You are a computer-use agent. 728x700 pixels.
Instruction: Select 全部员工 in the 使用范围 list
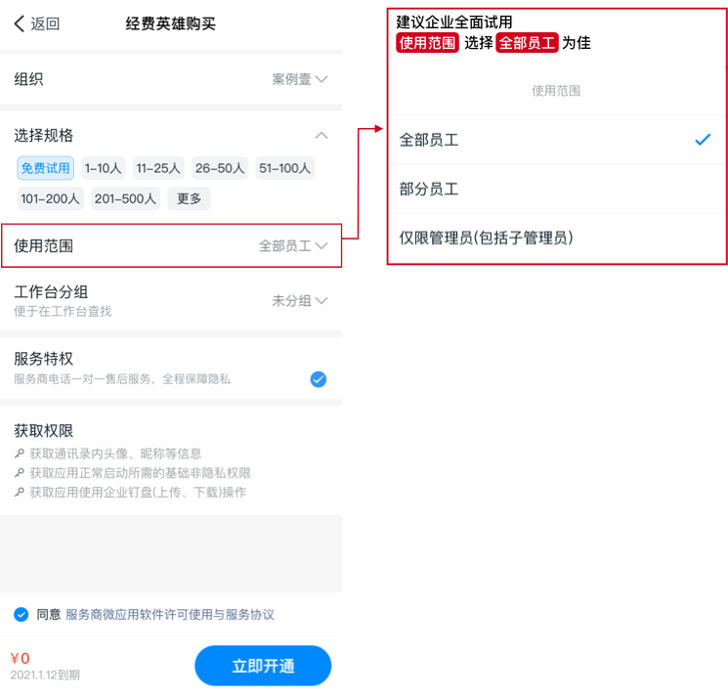coord(557,140)
